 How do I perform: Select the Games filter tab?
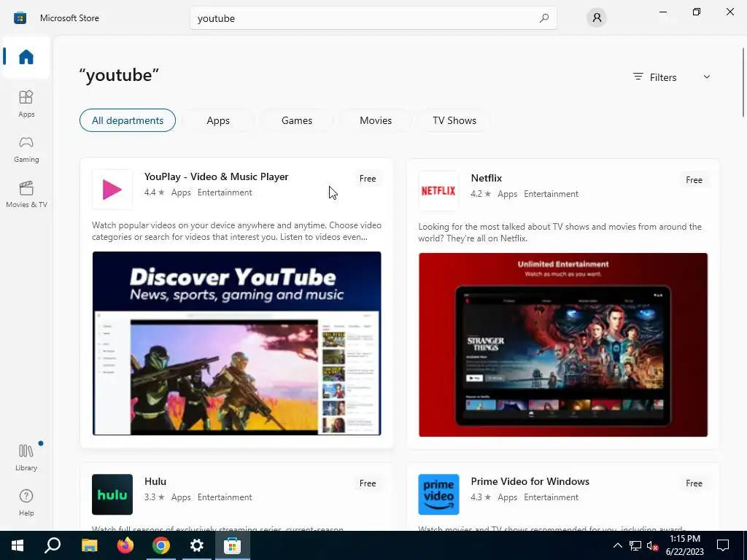[x=297, y=120]
